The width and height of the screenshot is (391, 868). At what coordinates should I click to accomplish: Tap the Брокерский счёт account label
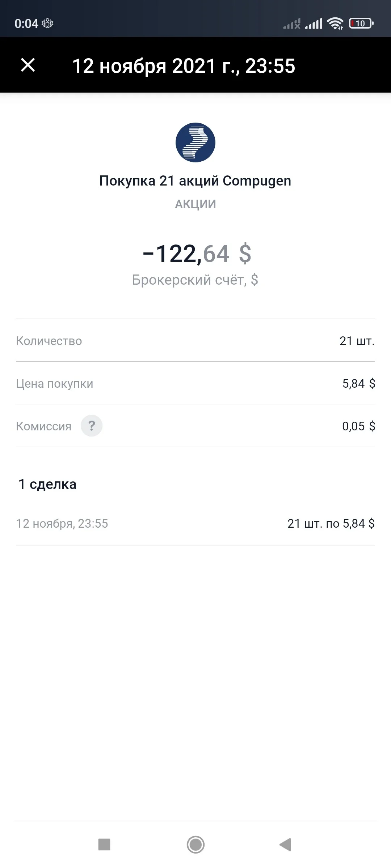pos(195,280)
